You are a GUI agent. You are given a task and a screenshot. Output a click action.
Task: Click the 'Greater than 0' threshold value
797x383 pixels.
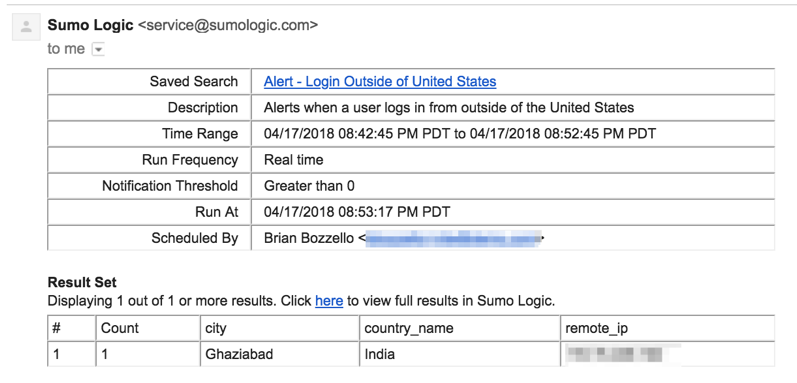[309, 186]
